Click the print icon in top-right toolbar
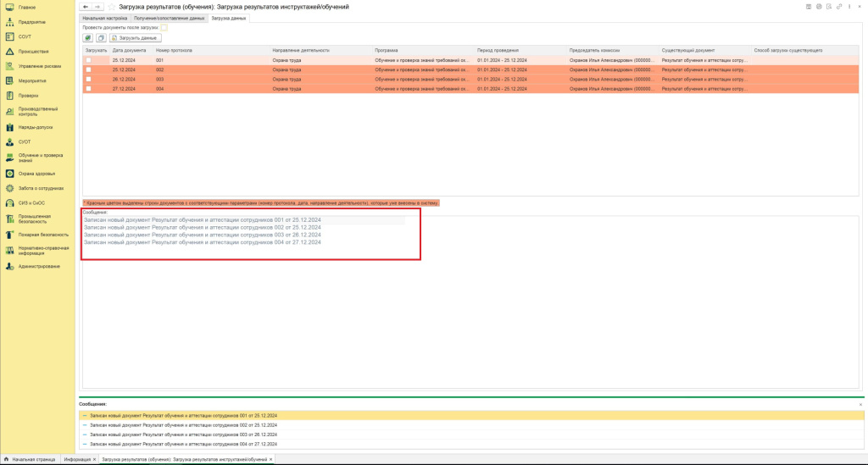 (820, 7)
